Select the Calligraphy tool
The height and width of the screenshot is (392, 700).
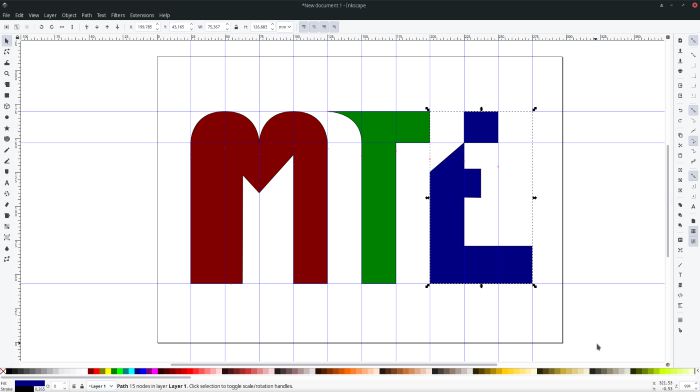pyautogui.click(x=7, y=172)
